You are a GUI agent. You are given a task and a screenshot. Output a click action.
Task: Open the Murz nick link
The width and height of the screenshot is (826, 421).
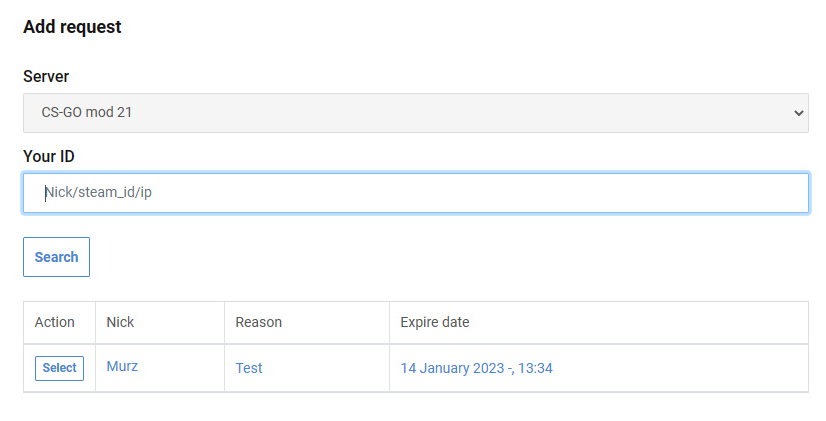coord(122,366)
